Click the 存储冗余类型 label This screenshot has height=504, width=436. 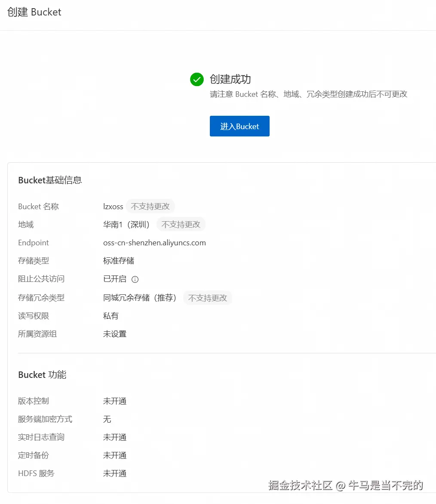[x=41, y=298]
